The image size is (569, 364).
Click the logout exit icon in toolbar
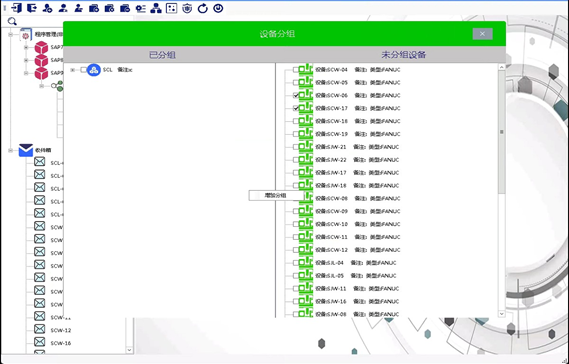[32, 8]
